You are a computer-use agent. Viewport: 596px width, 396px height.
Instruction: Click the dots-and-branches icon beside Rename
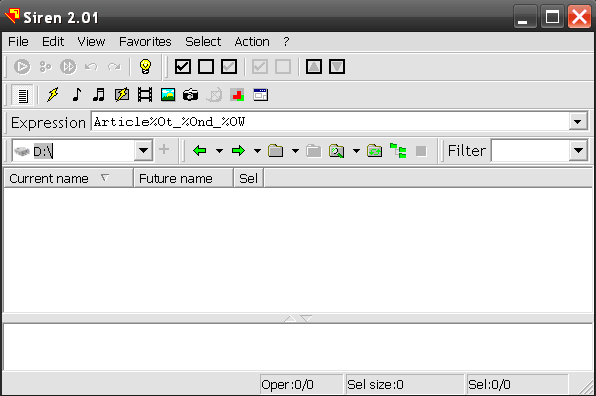coord(45,67)
